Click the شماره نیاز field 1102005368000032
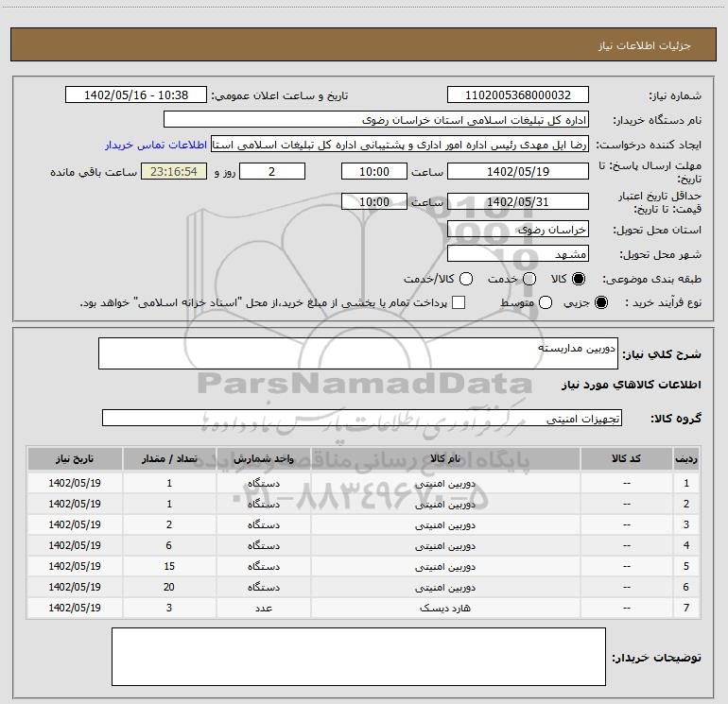The width and height of the screenshot is (728, 704). [x=518, y=95]
